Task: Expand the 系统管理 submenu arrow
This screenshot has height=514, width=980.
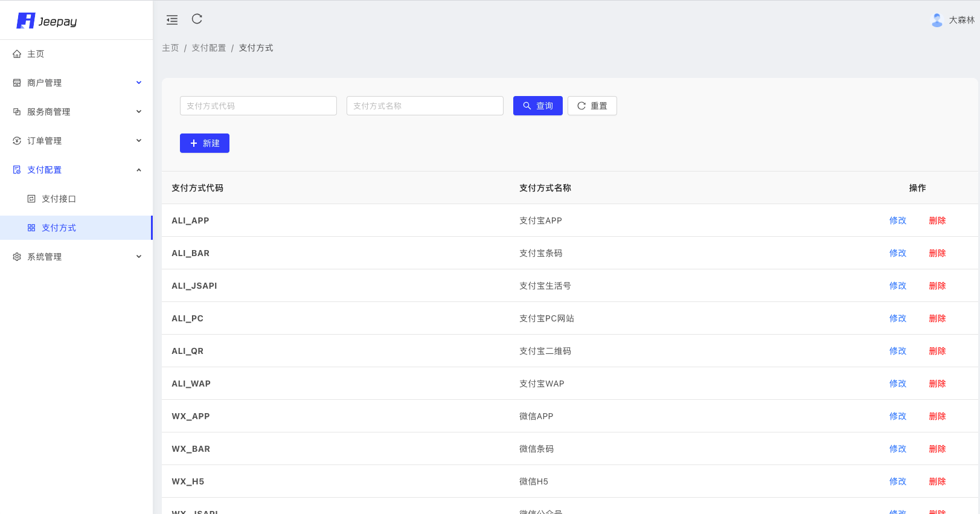Action: [x=139, y=257]
